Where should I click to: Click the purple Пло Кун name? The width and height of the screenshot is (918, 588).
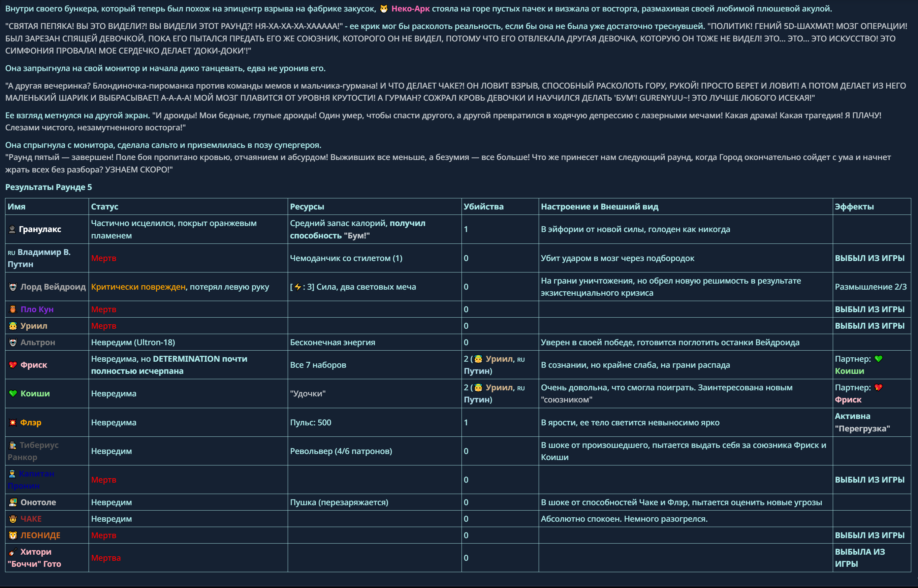[x=37, y=309]
